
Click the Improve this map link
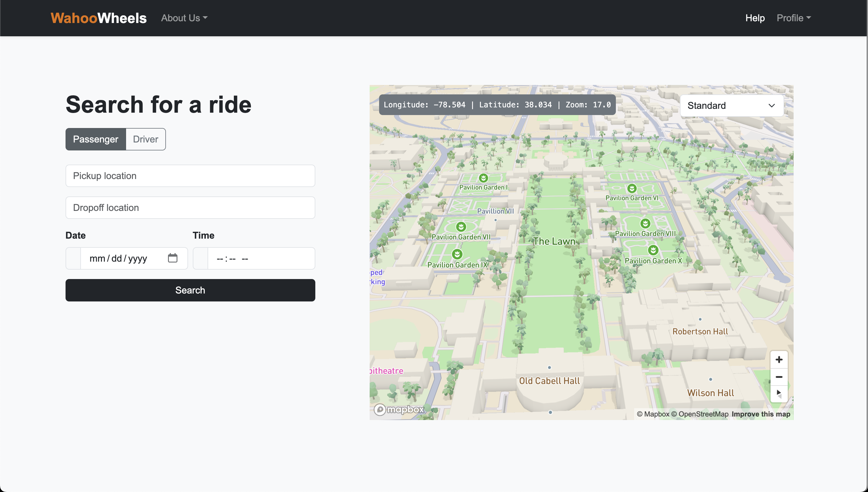(x=761, y=414)
